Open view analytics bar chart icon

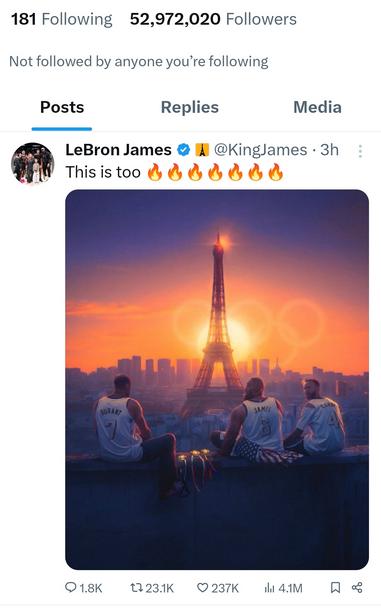tap(270, 587)
